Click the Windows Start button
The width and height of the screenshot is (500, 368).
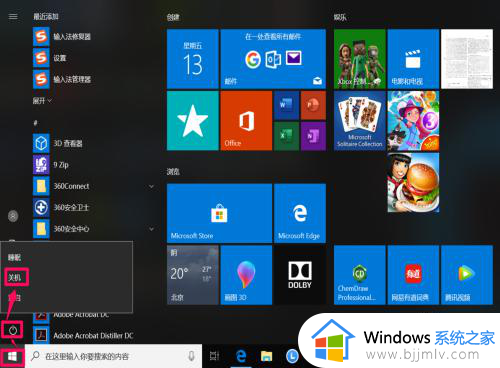[x=12, y=356]
